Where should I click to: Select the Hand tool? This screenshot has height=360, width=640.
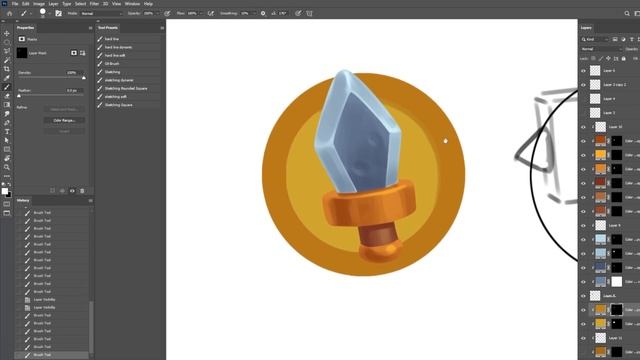[x=7, y=158]
